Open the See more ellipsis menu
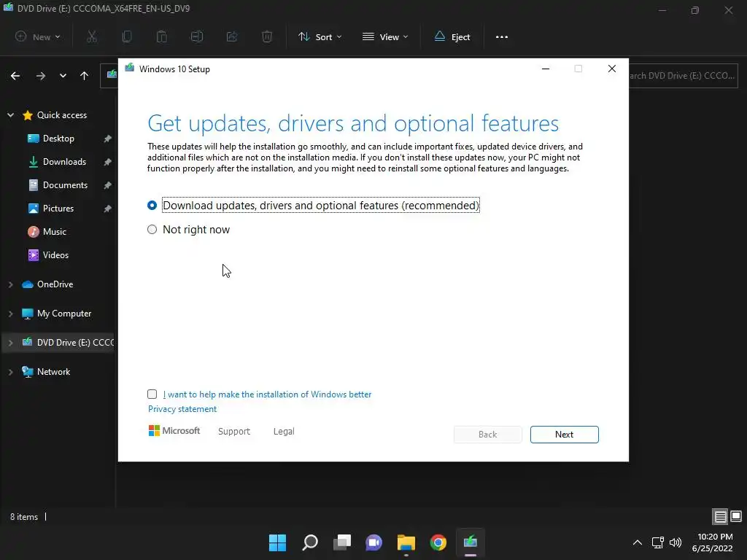Image resolution: width=747 pixels, height=560 pixels. pos(502,36)
